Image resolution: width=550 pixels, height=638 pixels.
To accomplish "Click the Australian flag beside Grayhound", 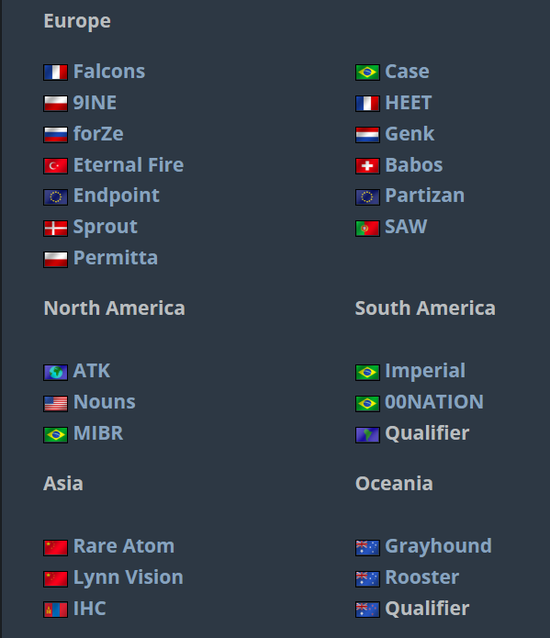I will point(367,548).
